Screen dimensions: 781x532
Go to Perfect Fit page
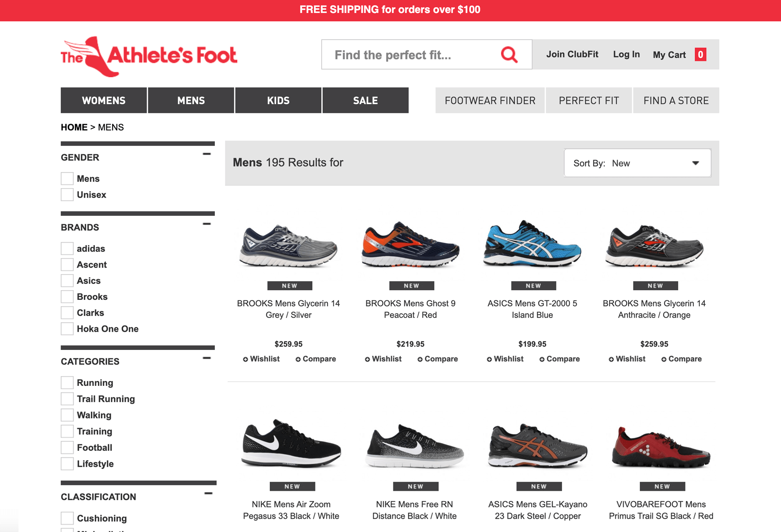click(x=589, y=101)
